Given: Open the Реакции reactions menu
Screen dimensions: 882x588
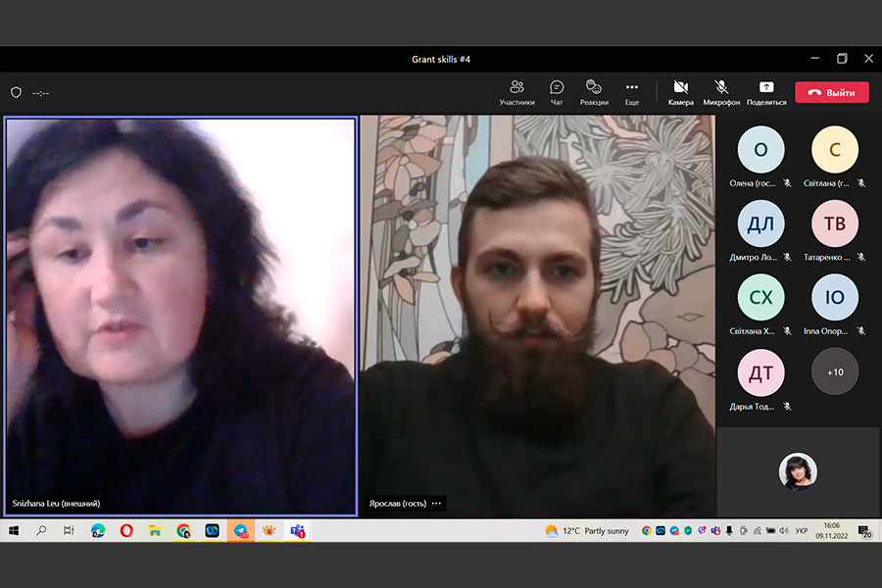Looking at the screenshot, I should point(594,93).
